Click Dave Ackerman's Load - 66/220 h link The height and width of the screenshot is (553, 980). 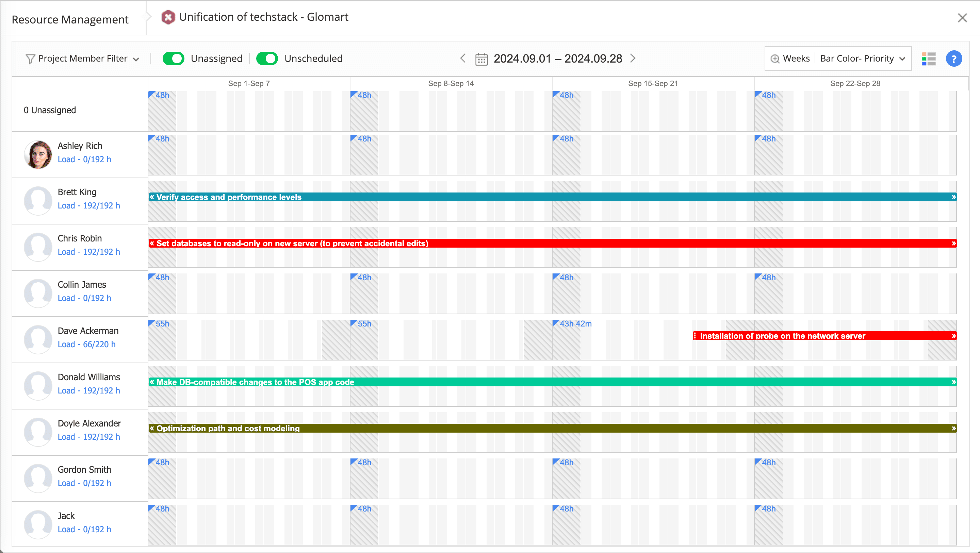pos(86,345)
